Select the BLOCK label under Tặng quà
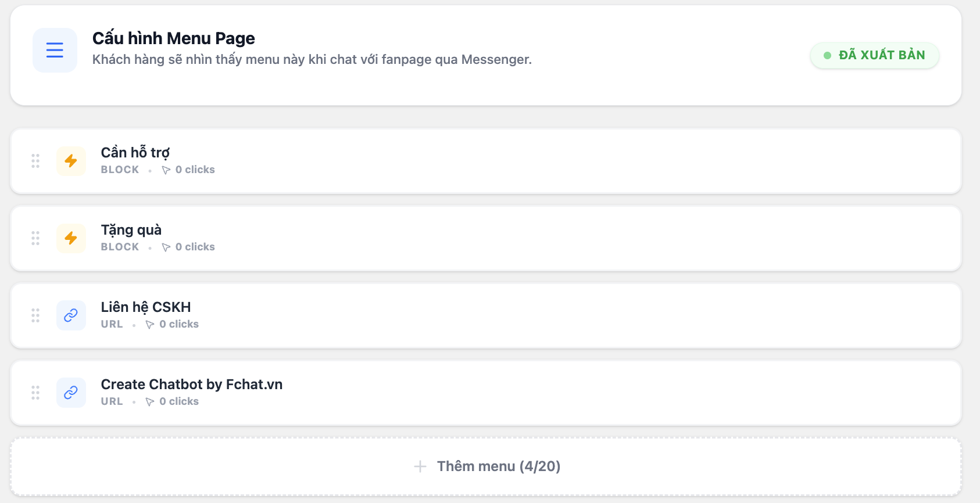 [119, 246]
